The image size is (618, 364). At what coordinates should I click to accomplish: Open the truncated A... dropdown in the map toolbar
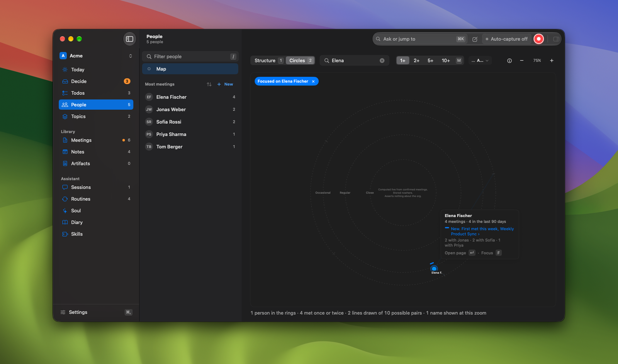point(480,61)
